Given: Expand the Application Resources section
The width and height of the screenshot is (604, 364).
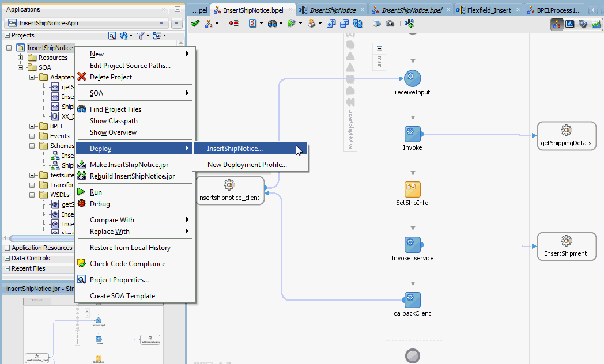Looking at the screenshot, I should pyautogui.click(x=7, y=248).
